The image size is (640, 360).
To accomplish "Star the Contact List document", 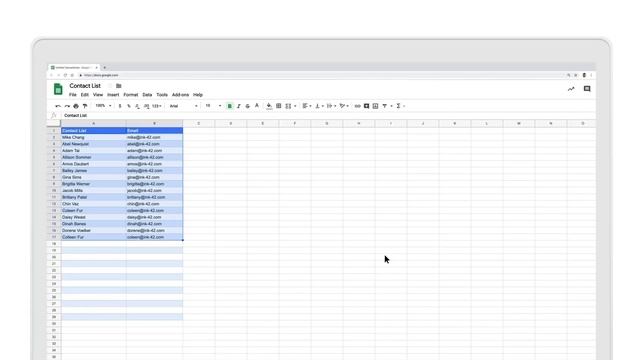I will tap(110, 86).
